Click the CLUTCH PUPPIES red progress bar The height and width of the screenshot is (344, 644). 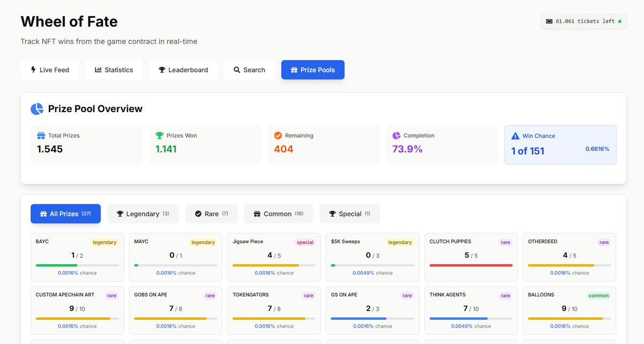pyautogui.click(x=471, y=265)
